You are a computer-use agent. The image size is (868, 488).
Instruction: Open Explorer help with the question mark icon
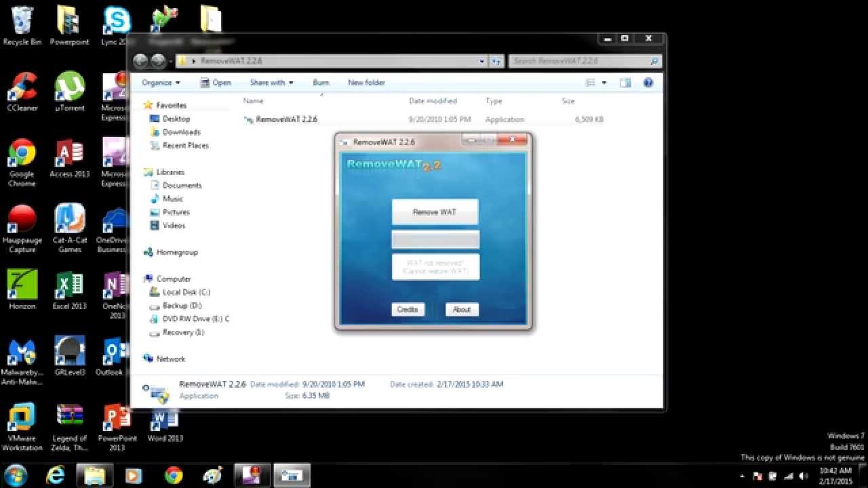(648, 83)
